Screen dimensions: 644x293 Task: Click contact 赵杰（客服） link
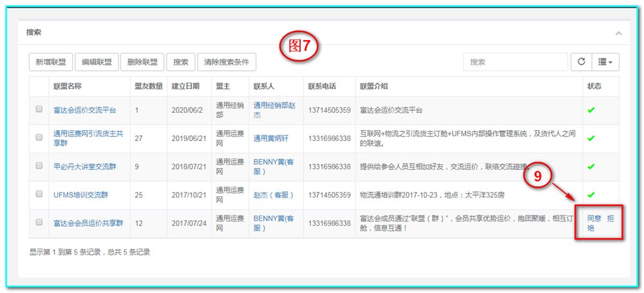[x=274, y=194]
